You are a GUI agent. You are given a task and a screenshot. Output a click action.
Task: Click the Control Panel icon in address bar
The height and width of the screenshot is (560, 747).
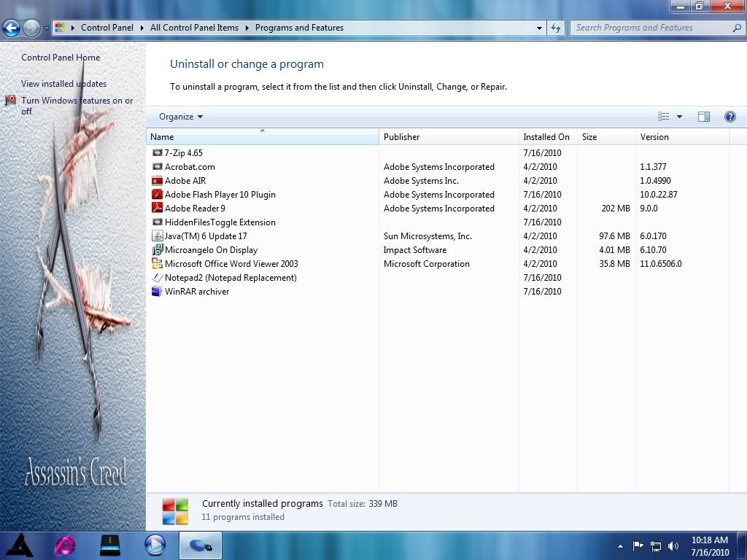60,28
